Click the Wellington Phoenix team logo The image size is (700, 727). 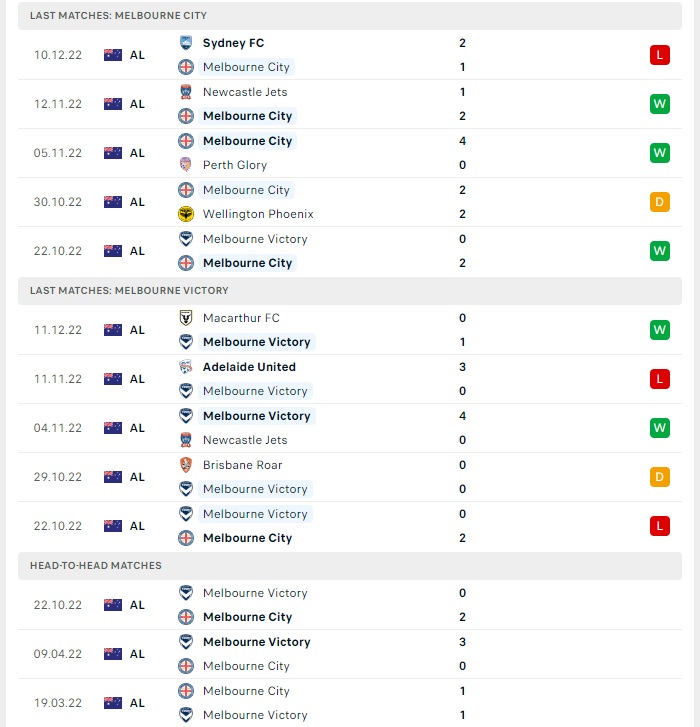coord(185,214)
